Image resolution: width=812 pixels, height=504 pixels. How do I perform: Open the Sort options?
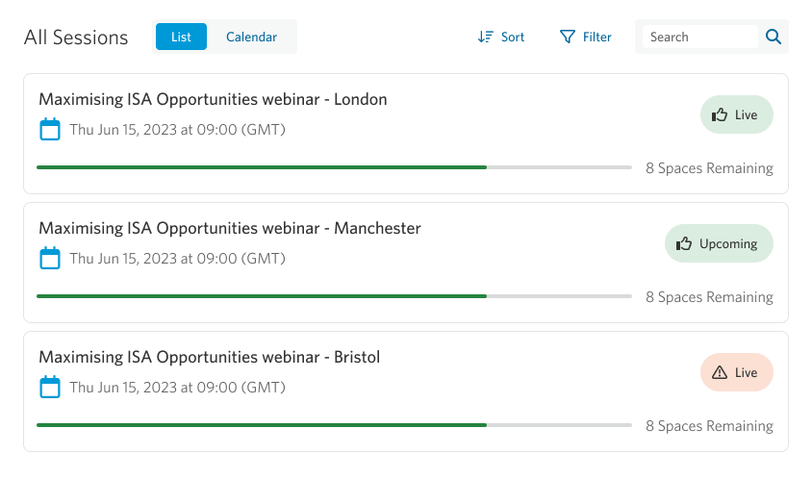coord(502,38)
